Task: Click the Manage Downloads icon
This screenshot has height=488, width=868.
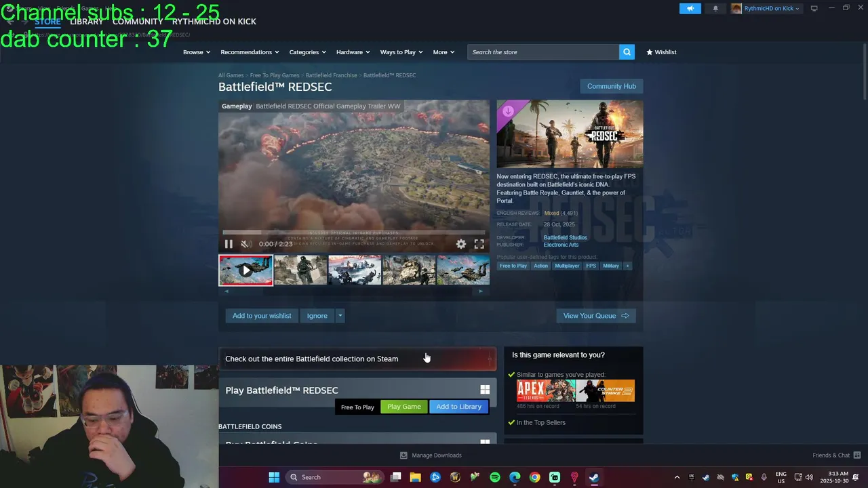Action: pos(403,455)
